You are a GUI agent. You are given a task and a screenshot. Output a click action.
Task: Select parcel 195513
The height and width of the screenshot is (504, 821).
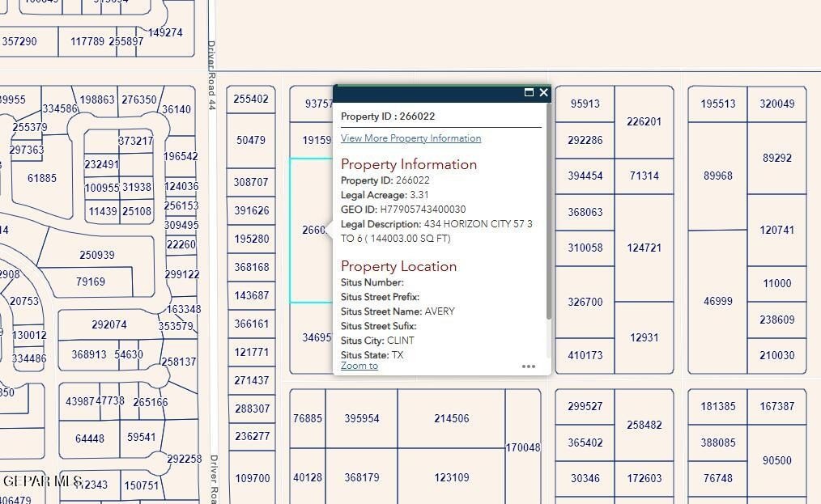tap(718, 104)
